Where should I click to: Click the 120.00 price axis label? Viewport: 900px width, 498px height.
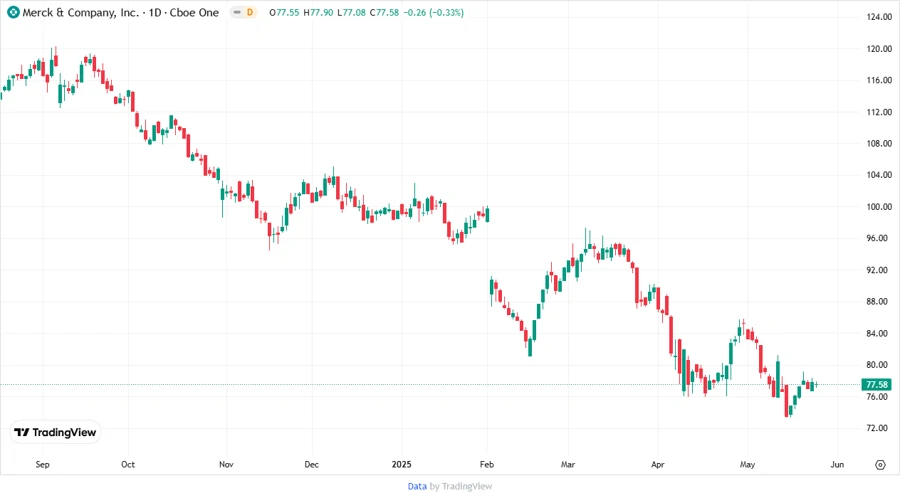coord(879,49)
